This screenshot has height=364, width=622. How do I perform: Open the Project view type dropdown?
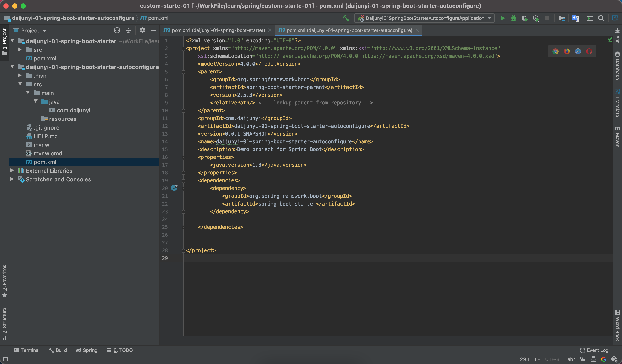30,31
